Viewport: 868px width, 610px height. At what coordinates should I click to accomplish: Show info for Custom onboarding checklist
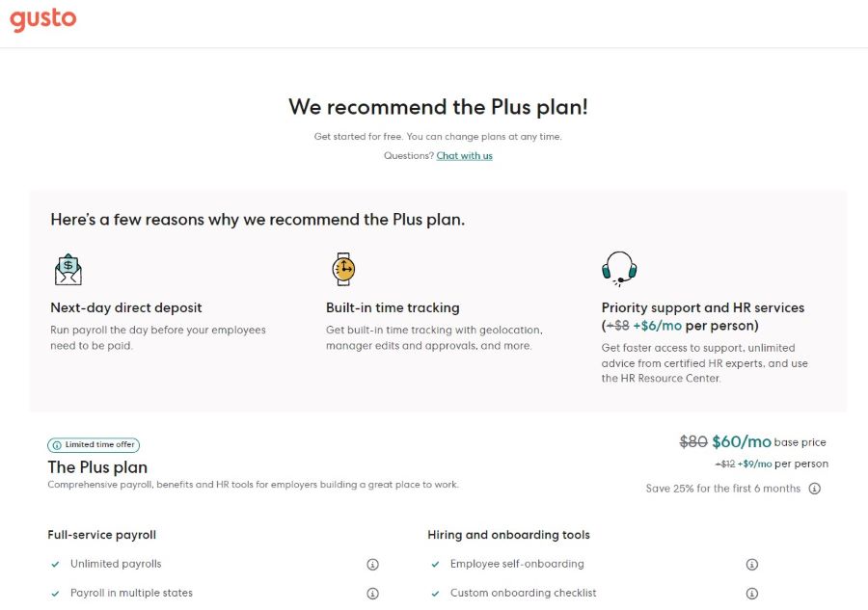(x=751, y=594)
